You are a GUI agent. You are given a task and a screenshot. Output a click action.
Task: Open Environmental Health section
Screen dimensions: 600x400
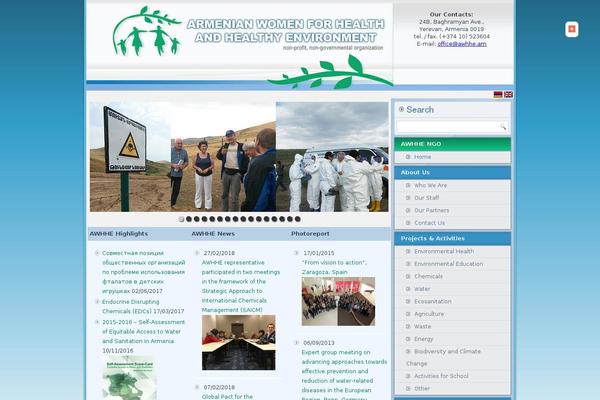(x=444, y=251)
